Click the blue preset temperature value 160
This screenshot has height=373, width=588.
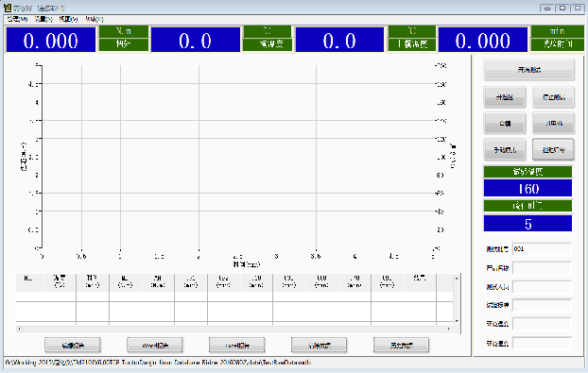coord(528,188)
